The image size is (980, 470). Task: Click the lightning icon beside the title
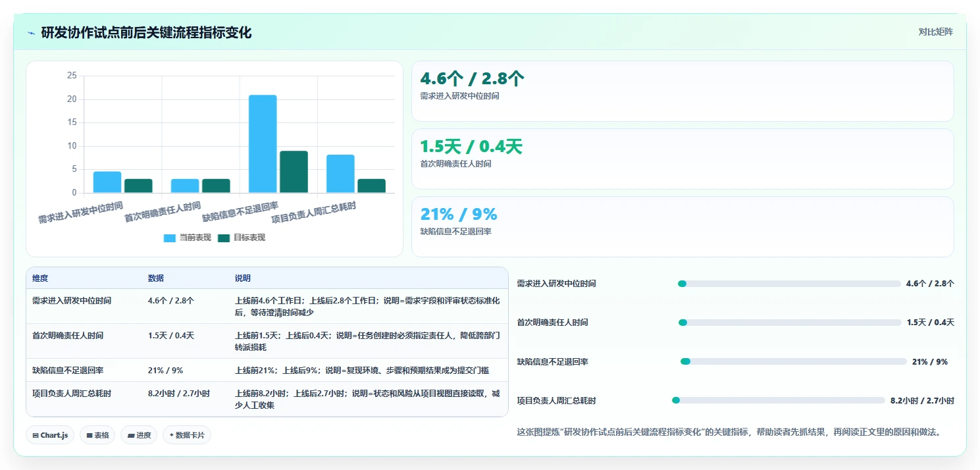pyautogui.click(x=31, y=33)
